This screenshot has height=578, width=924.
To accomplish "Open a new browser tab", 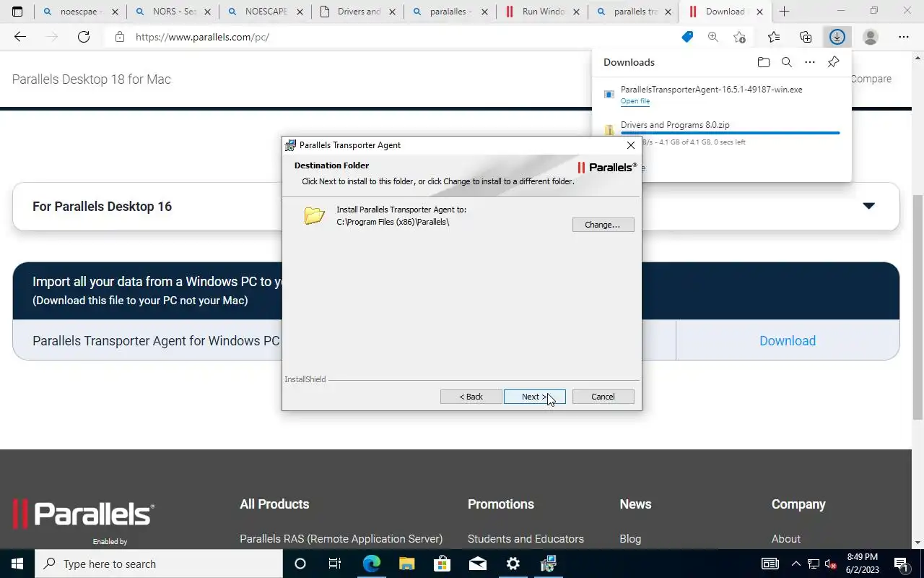I will [784, 12].
